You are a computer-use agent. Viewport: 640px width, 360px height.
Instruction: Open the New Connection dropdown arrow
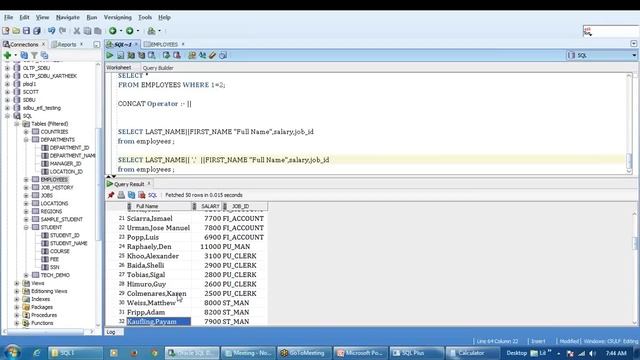coord(15,55)
